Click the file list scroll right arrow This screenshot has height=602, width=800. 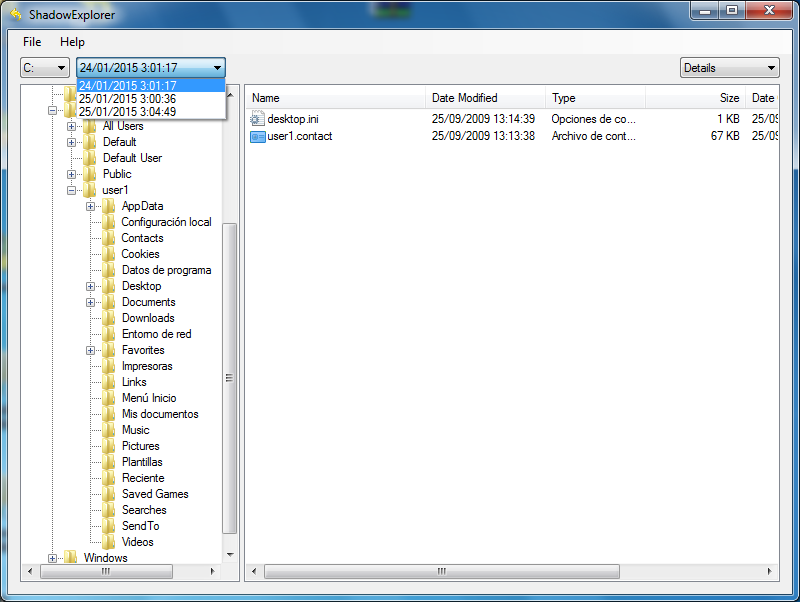(x=769, y=571)
